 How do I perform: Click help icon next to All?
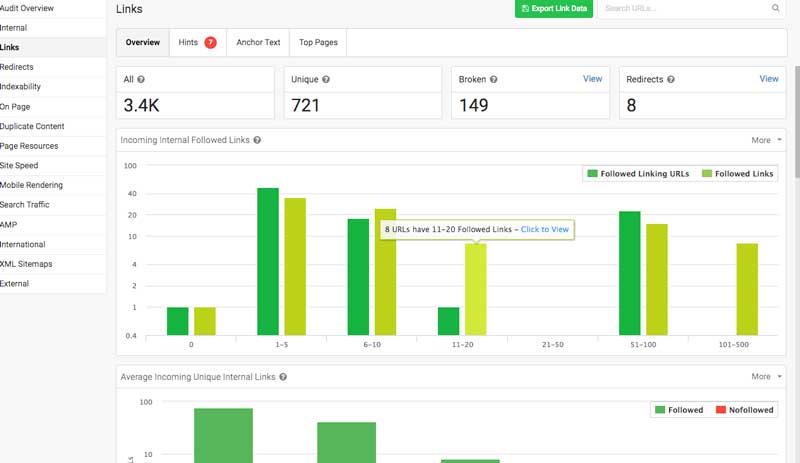pyautogui.click(x=141, y=79)
